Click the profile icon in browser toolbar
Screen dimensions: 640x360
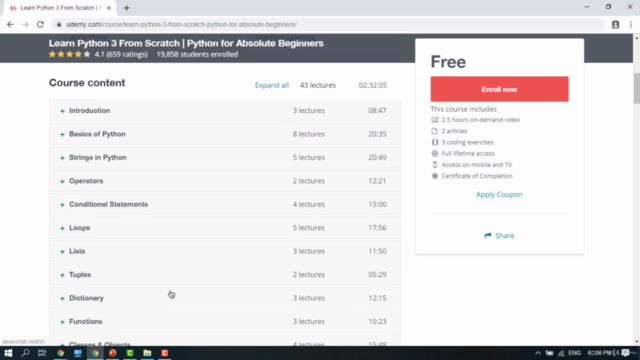click(615, 24)
